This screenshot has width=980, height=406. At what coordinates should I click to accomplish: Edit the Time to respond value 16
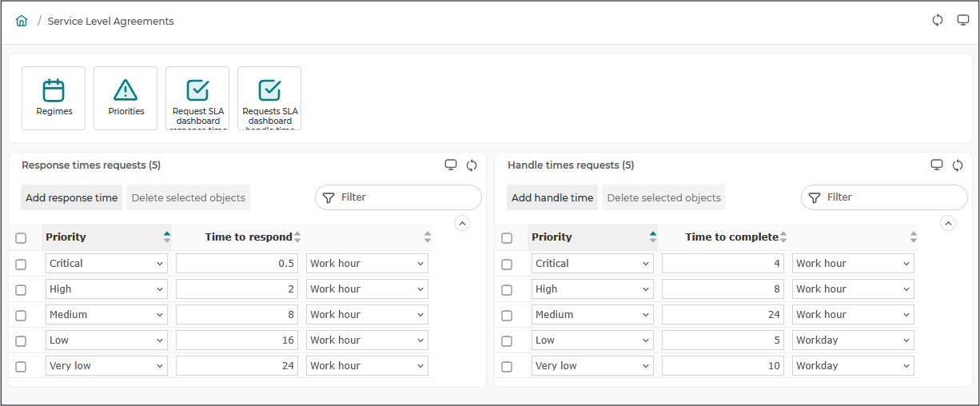click(237, 340)
